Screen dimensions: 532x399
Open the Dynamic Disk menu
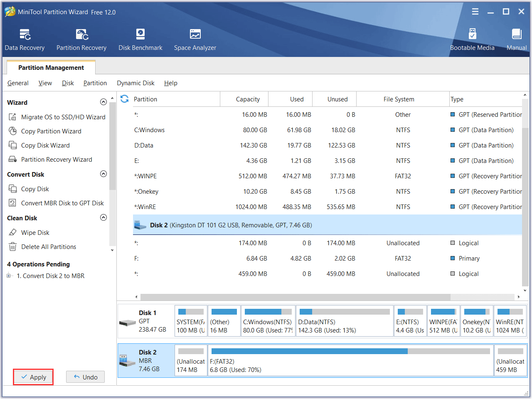135,83
